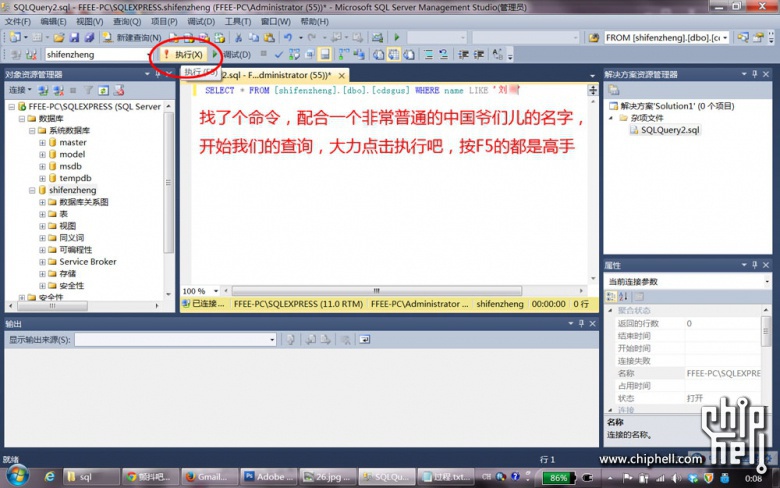This screenshot has height=488, width=780.
Task: Toggle Results to Text icon
Action: click(379, 54)
